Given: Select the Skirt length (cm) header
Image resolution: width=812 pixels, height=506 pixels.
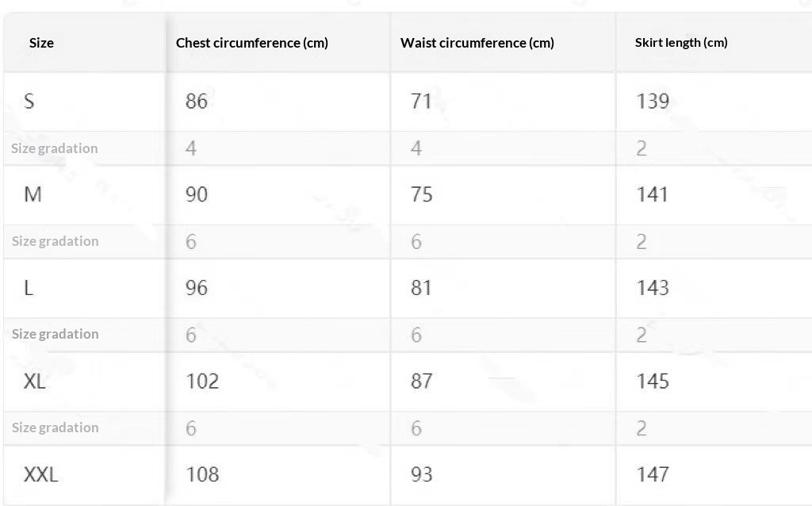Looking at the screenshot, I should point(680,43).
